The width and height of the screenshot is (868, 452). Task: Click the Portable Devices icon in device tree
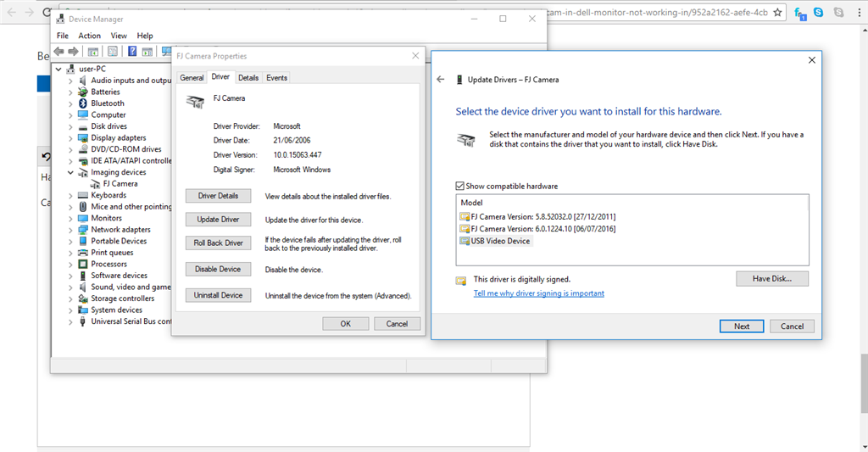tap(83, 241)
